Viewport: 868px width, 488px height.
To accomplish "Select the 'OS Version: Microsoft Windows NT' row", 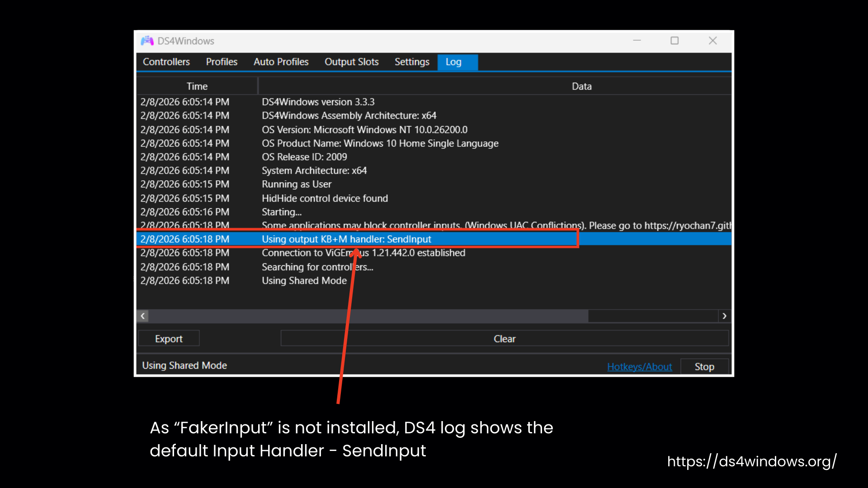I will click(434, 130).
